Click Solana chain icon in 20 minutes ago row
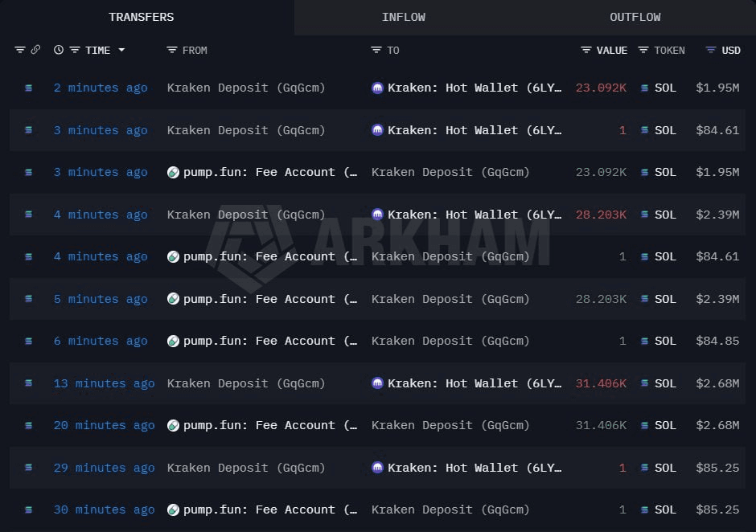The image size is (756, 532). pyautogui.click(x=28, y=425)
